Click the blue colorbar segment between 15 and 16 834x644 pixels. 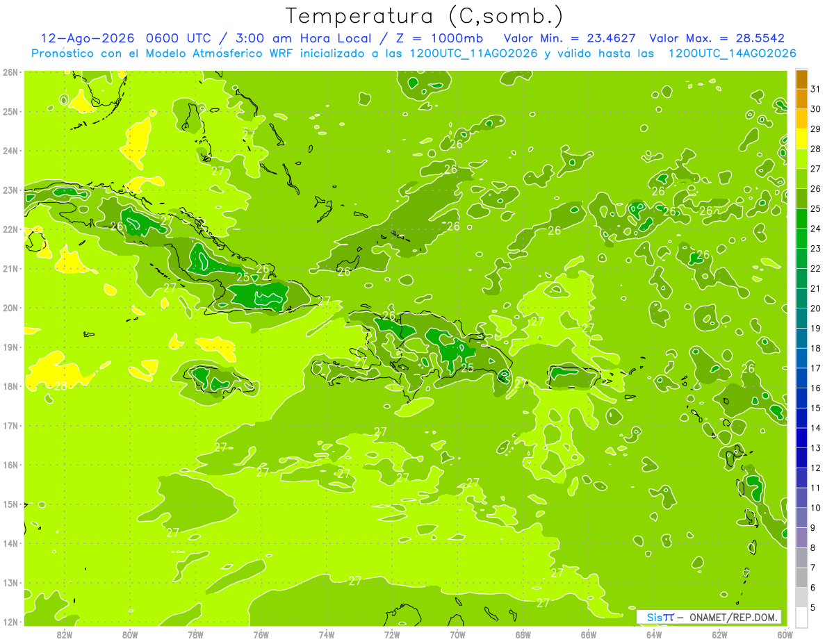tap(801, 398)
